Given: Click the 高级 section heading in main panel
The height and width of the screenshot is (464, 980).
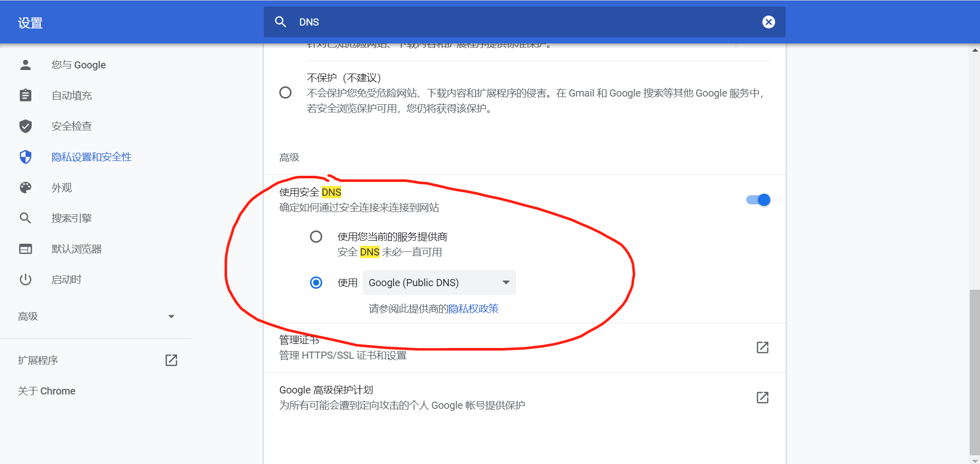Looking at the screenshot, I should [x=289, y=157].
